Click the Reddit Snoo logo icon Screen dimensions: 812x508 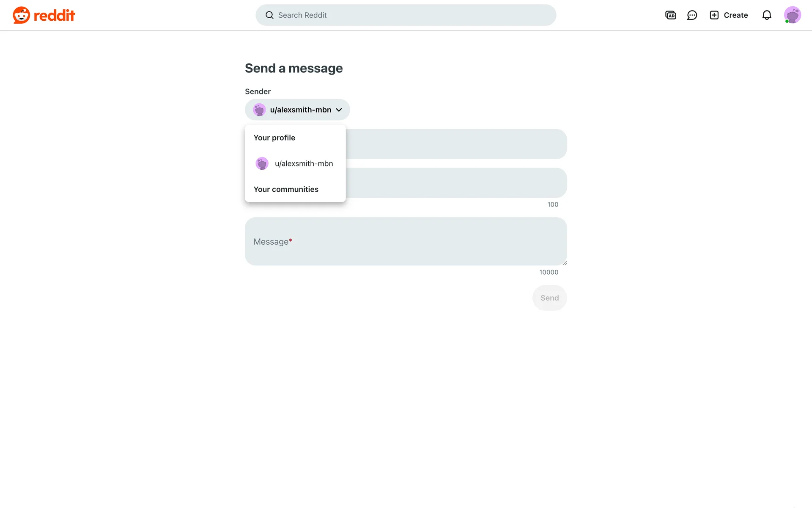click(21, 15)
